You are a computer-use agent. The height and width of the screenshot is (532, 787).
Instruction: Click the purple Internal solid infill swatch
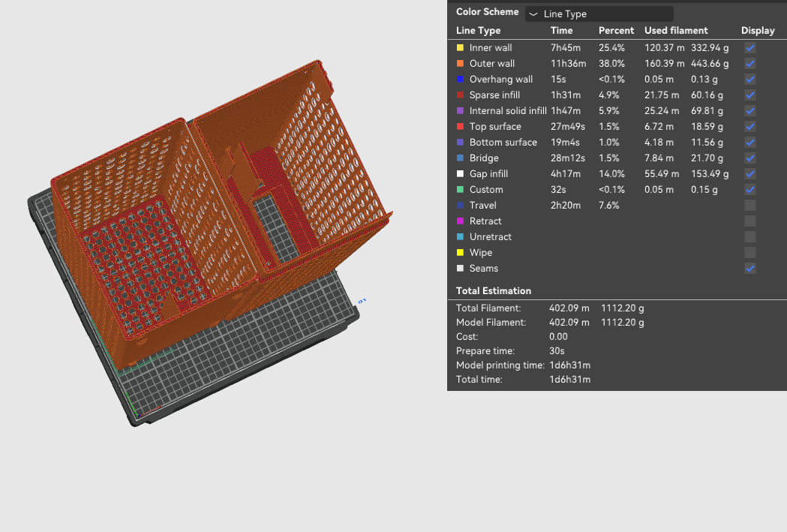(460, 110)
